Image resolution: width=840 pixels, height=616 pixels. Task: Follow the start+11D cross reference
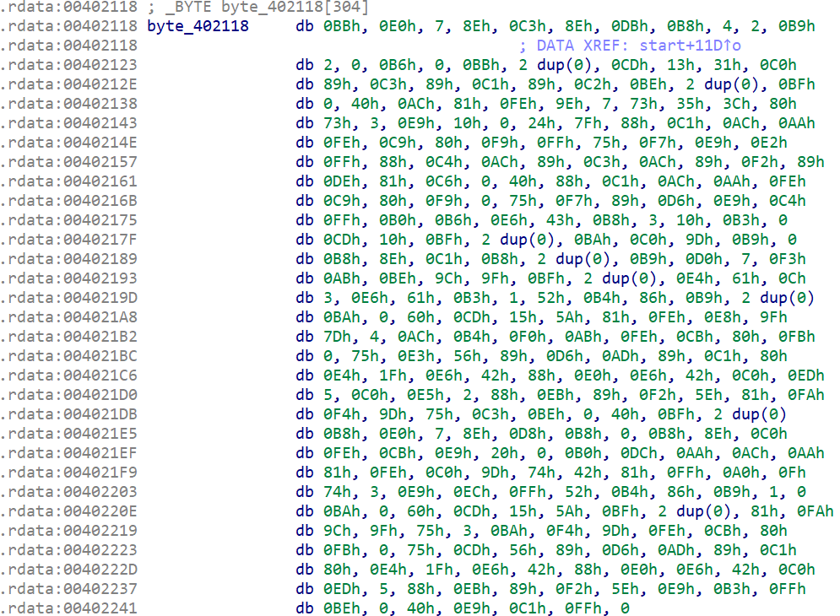click(690, 46)
